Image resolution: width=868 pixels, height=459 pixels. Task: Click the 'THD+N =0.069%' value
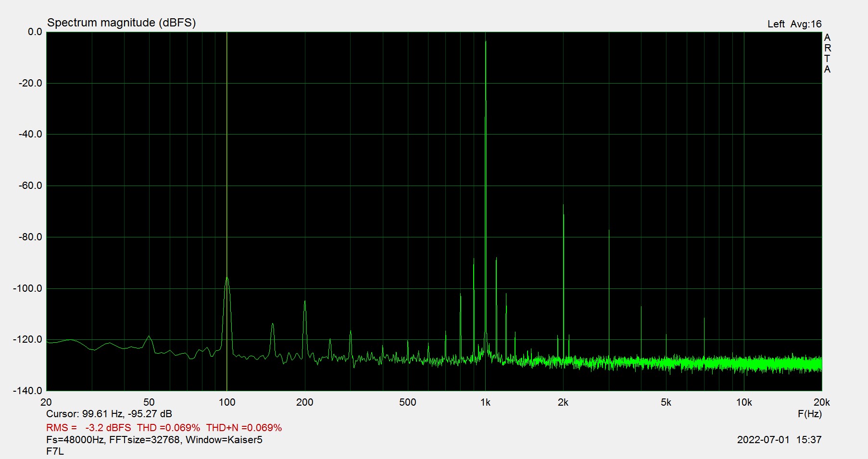pos(244,428)
